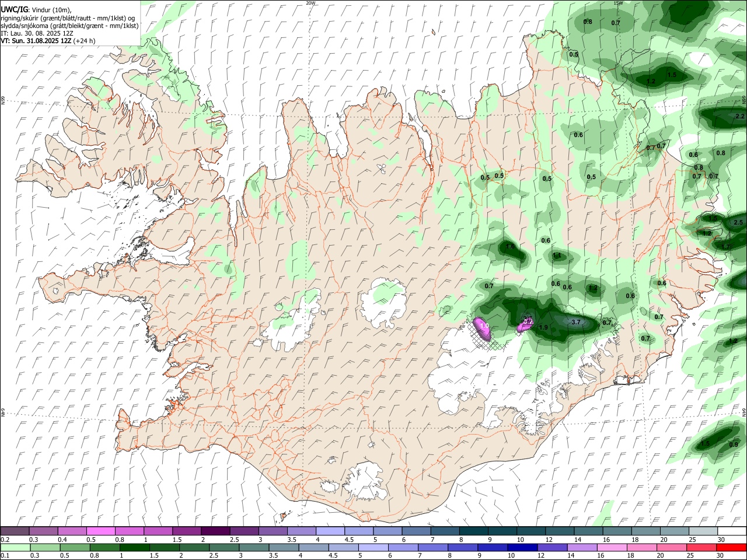Click the 1.7 precipitation value on the map
The width and height of the screenshot is (747, 560).
(726, 247)
